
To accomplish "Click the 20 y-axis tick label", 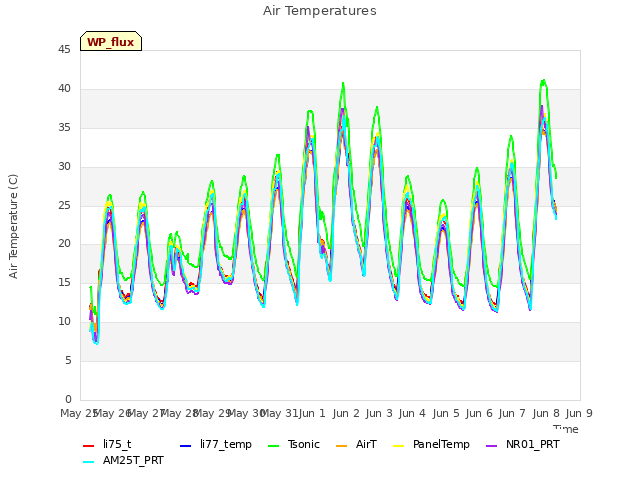I will point(64,244).
